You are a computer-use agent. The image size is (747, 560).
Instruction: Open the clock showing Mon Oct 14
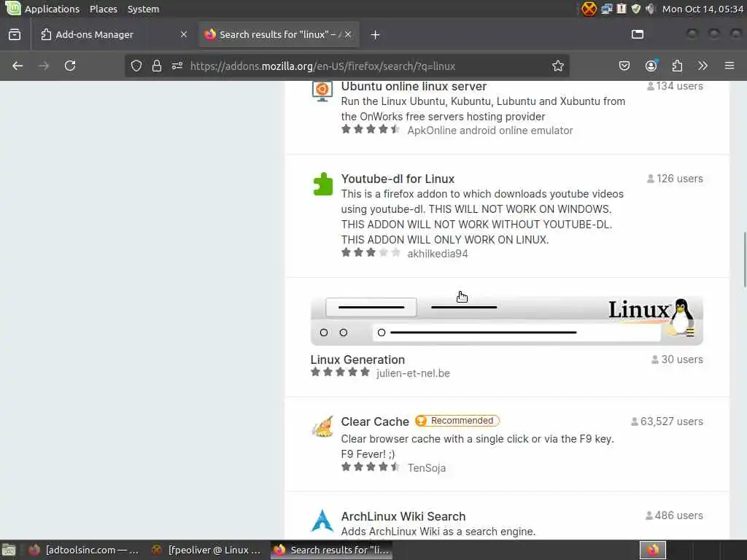[x=703, y=9]
